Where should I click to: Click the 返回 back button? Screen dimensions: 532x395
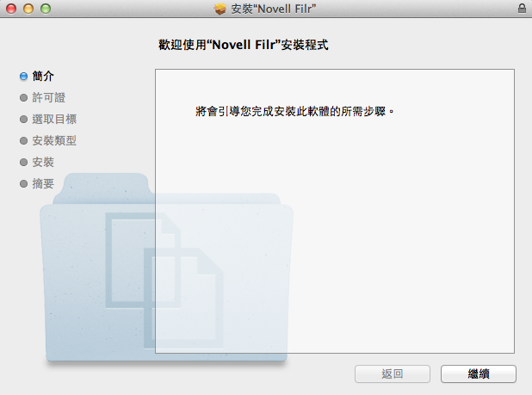click(x=393, y=374)
